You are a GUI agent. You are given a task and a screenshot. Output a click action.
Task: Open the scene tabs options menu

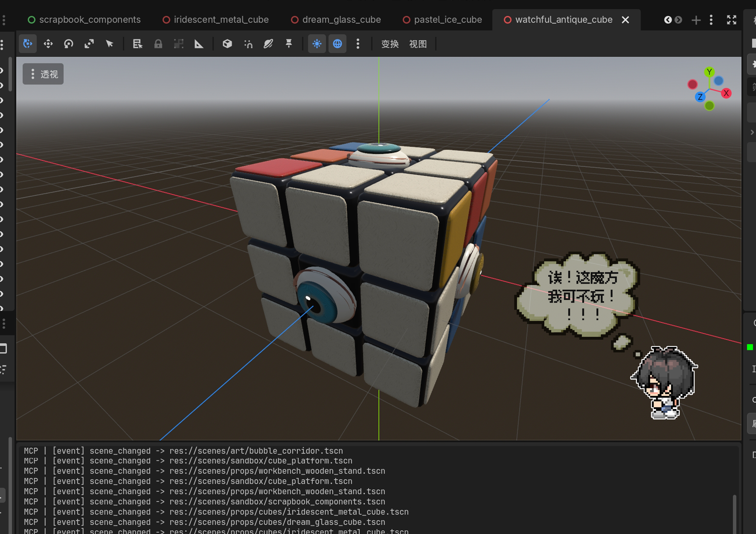point(711,20)
